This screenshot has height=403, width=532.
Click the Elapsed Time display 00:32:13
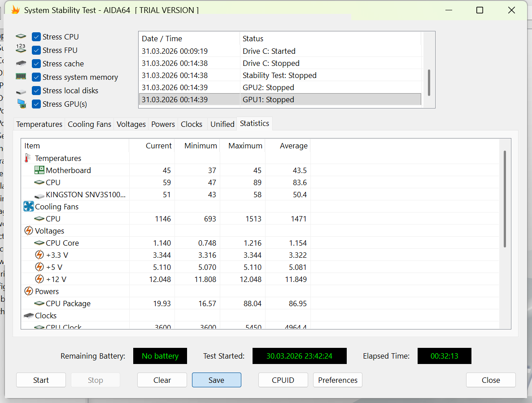444,356
